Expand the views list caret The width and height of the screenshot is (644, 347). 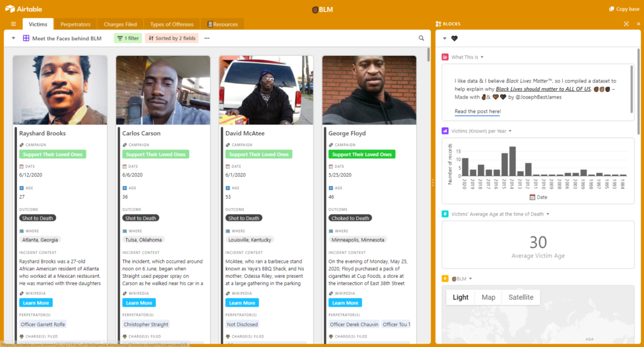pyautogui.click(x=14, y=38)
